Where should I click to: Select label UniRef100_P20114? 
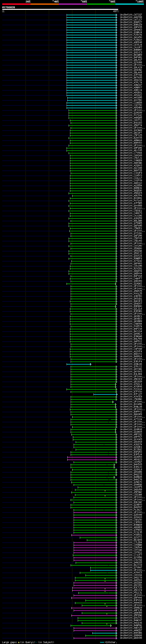pos(131,389)
